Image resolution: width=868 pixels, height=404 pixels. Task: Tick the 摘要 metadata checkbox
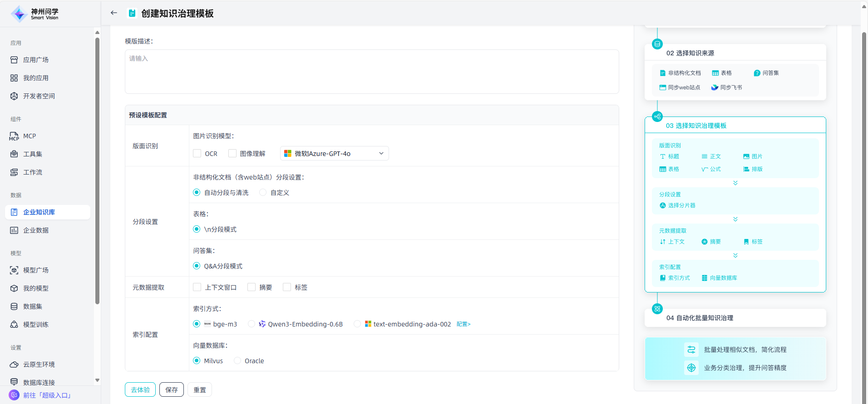(252, 287)
